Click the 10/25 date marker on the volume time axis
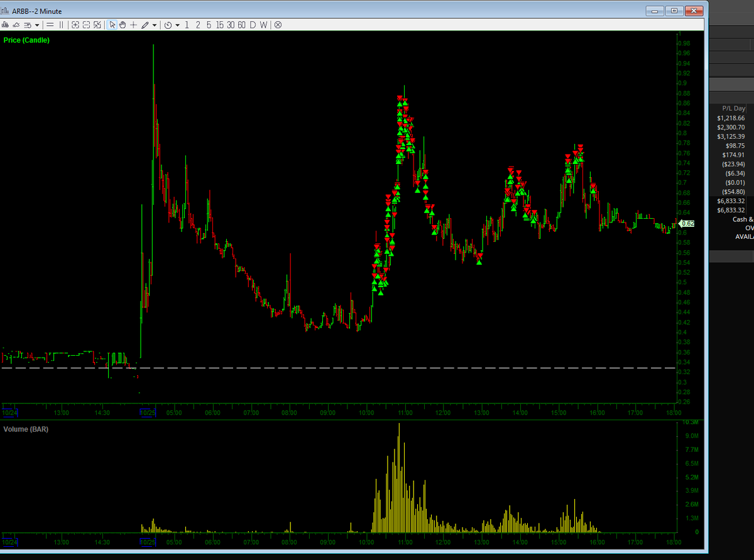 (147, 541)
